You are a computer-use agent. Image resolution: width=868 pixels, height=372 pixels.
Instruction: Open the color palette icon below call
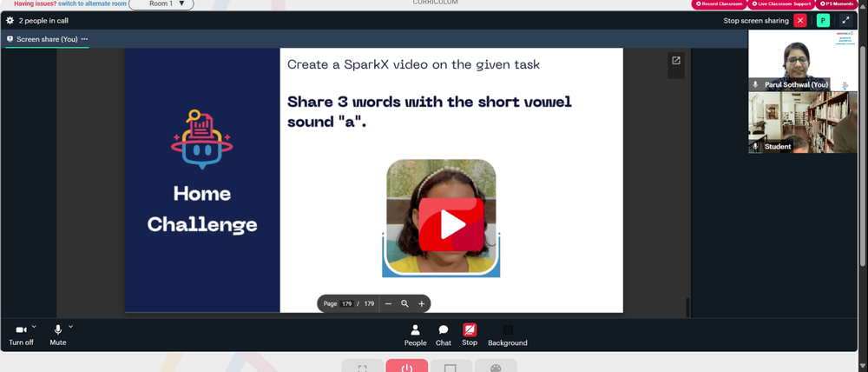coord(496,367)
